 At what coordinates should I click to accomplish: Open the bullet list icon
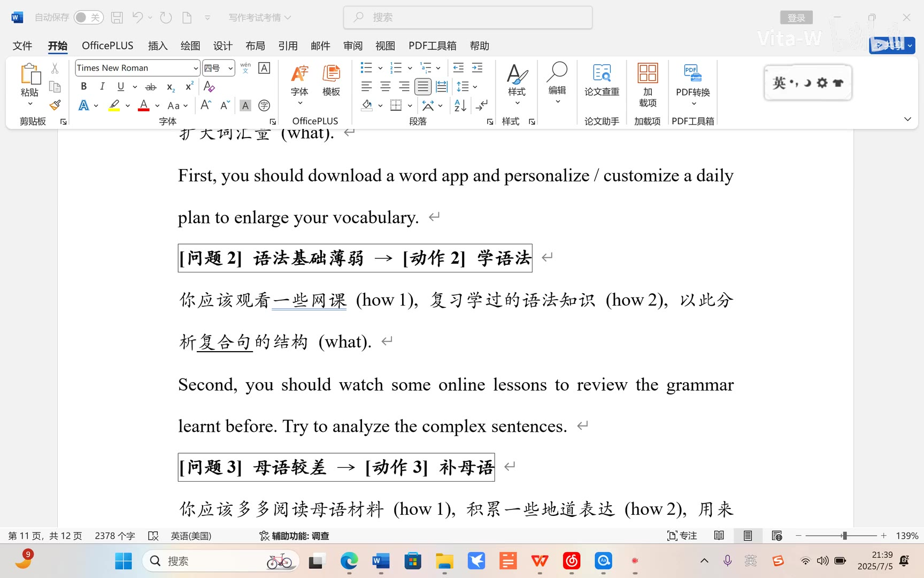click(x=366, y=68)
